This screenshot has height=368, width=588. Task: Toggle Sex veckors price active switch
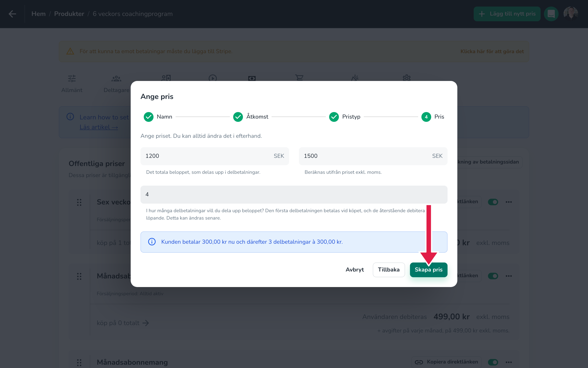tap(493, 202)
